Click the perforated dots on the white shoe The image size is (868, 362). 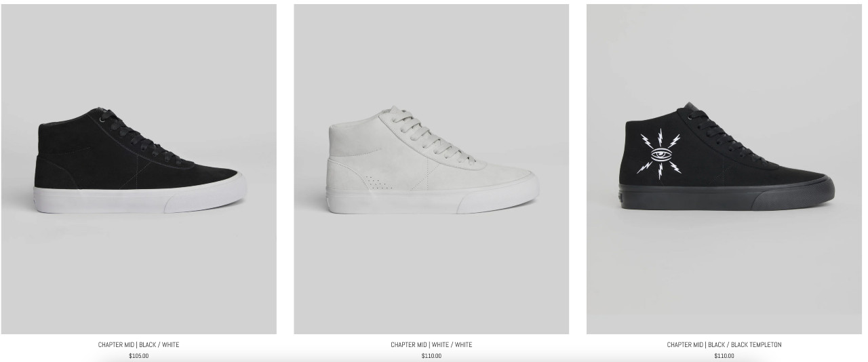click(x=378, y=183)
